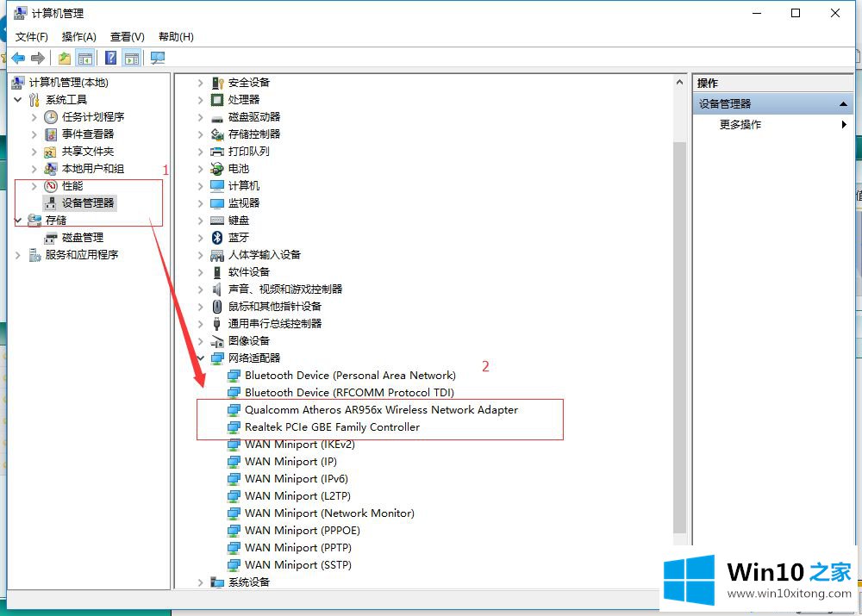Select Bluetooth Device (RFCOMM Protocol TDI)

click(x=350, y=392)
